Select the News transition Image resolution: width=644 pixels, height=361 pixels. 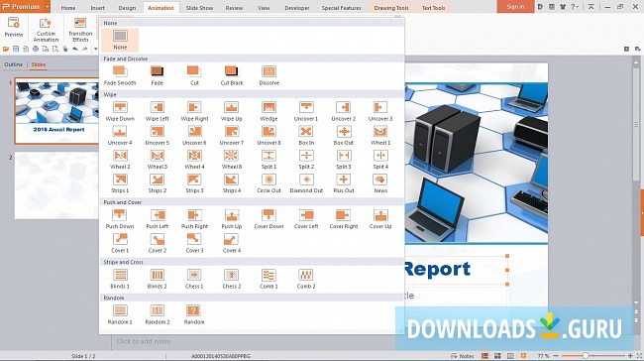tap(380, 182)
